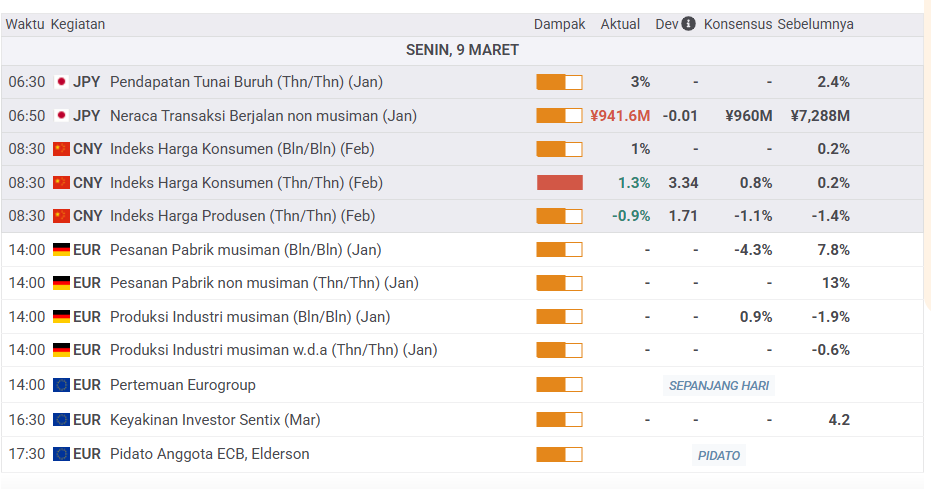Click Germany flag for Pesanan Pabrik musiman
Screen dimensions: 931x489
coord(61,250)
